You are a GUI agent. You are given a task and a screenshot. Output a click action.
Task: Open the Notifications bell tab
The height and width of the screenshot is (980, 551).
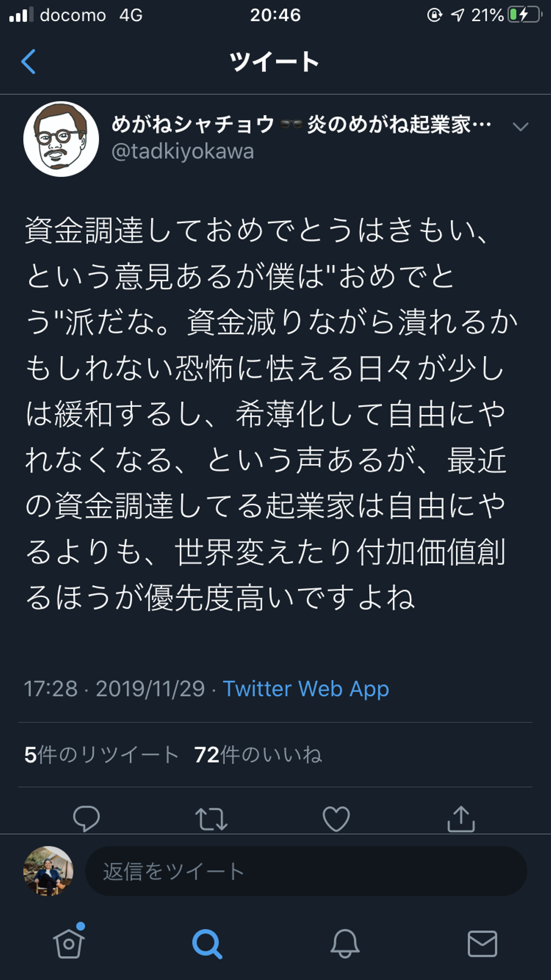(344, 943)
